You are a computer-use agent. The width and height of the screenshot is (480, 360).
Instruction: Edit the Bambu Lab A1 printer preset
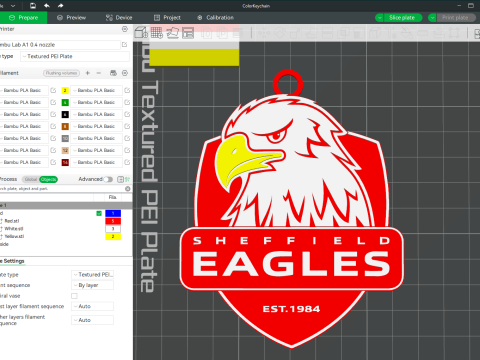click(x=125, y=44)
